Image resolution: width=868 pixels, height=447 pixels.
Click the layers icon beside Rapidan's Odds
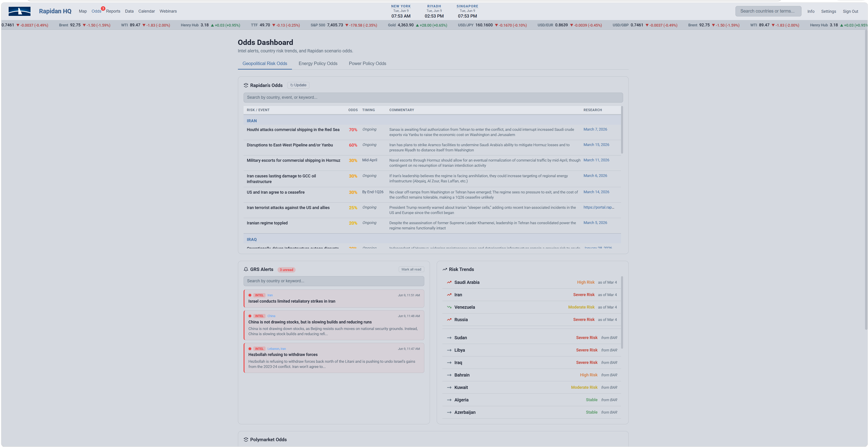tap(246, 85)
